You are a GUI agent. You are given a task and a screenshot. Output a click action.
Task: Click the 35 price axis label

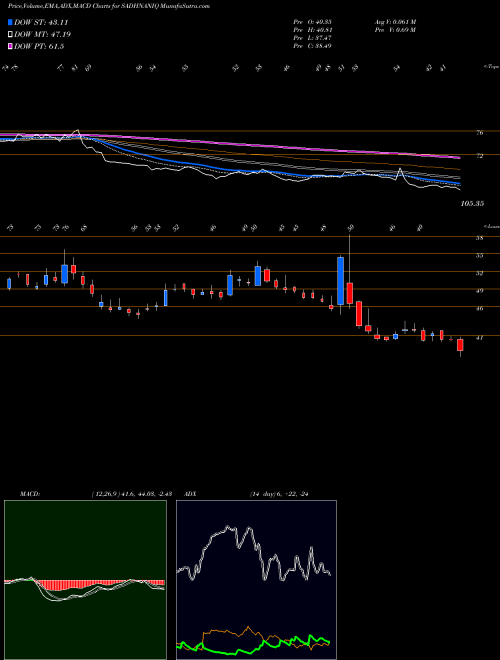coord(479,255)
